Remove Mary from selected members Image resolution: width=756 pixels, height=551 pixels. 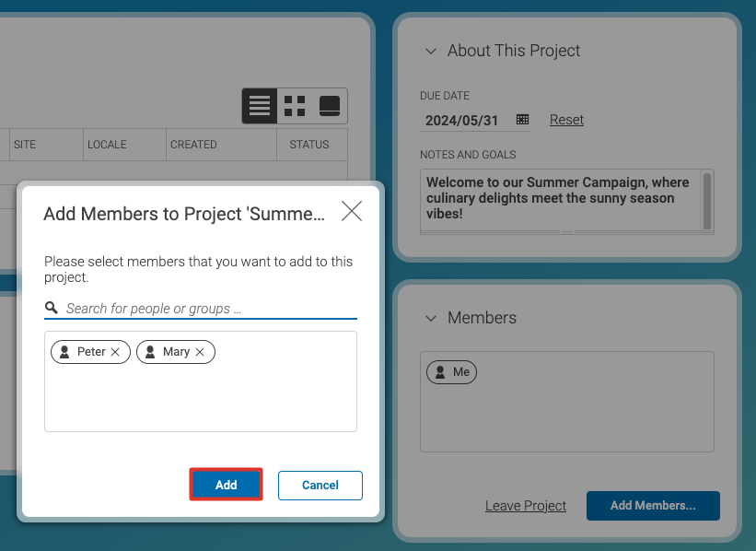pos(200,352)
